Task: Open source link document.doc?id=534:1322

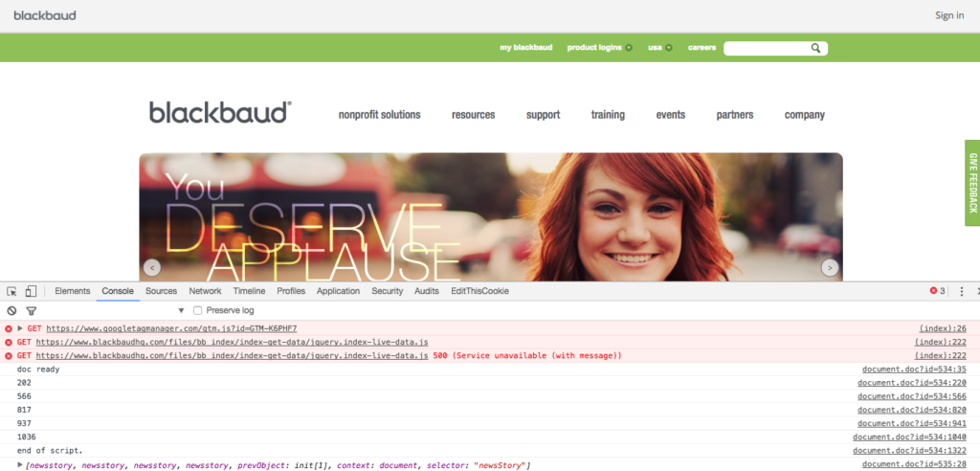Action: tap(910, 451)
